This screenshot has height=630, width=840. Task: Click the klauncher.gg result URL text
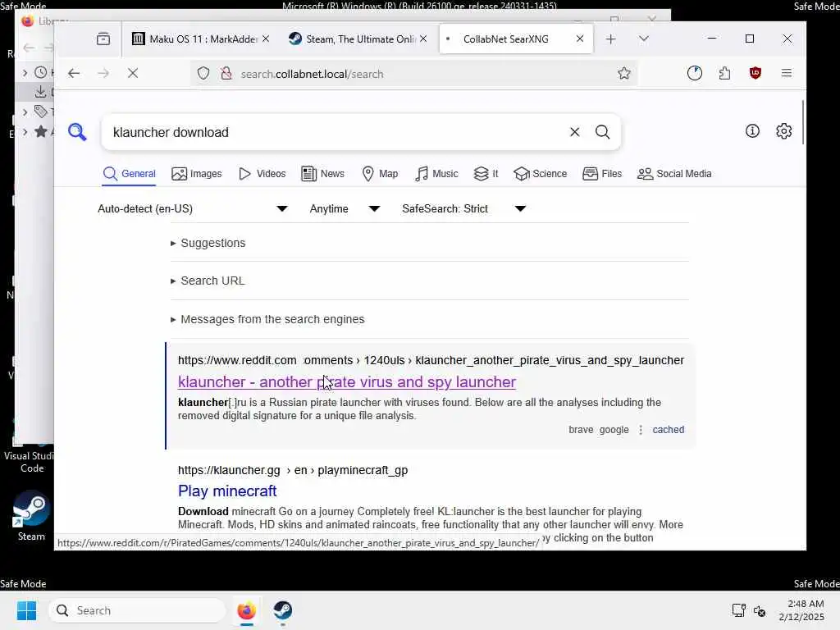293,470
